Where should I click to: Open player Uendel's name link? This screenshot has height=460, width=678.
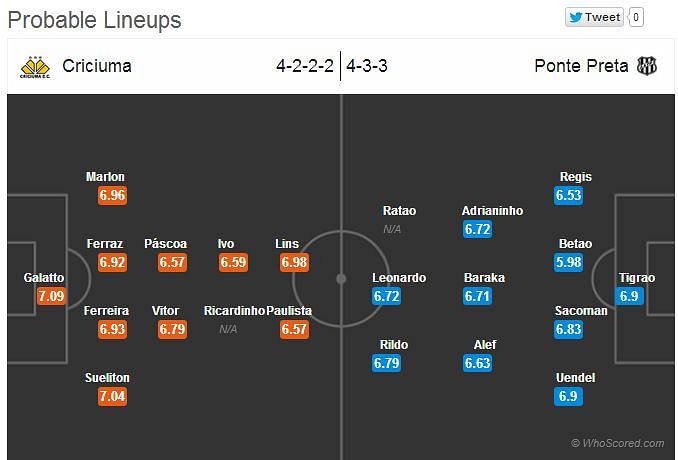click(576, 378)
